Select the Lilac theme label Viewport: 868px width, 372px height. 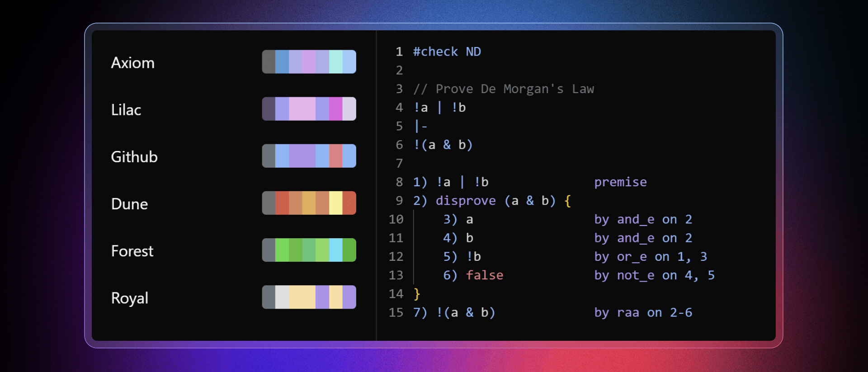pyautogui.click(x=126, y=109)
